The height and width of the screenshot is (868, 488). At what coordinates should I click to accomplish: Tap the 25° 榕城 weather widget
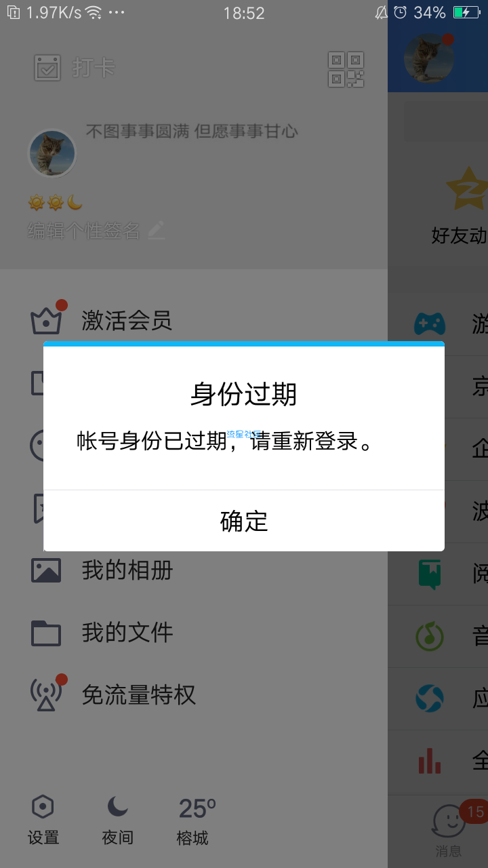195,821
